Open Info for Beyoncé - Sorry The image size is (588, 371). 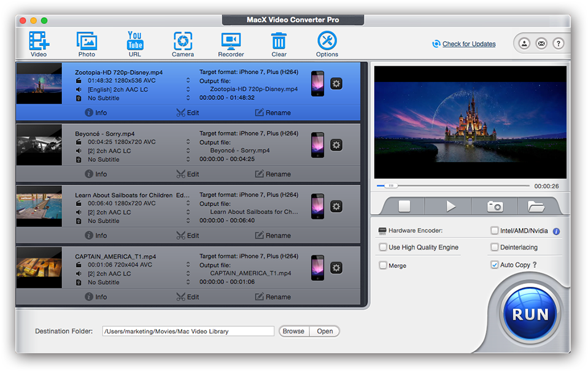(96, 174)
